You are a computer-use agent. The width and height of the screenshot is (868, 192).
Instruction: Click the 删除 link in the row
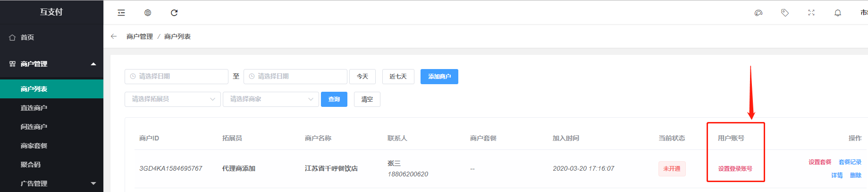(856, 175)
